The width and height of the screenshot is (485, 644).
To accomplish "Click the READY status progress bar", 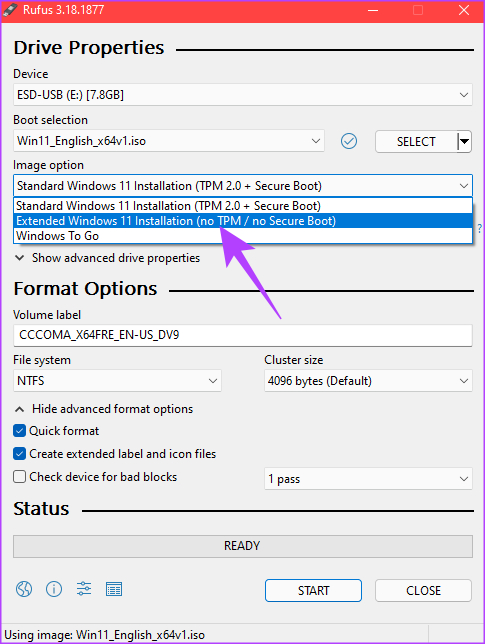I will [243, 546].
